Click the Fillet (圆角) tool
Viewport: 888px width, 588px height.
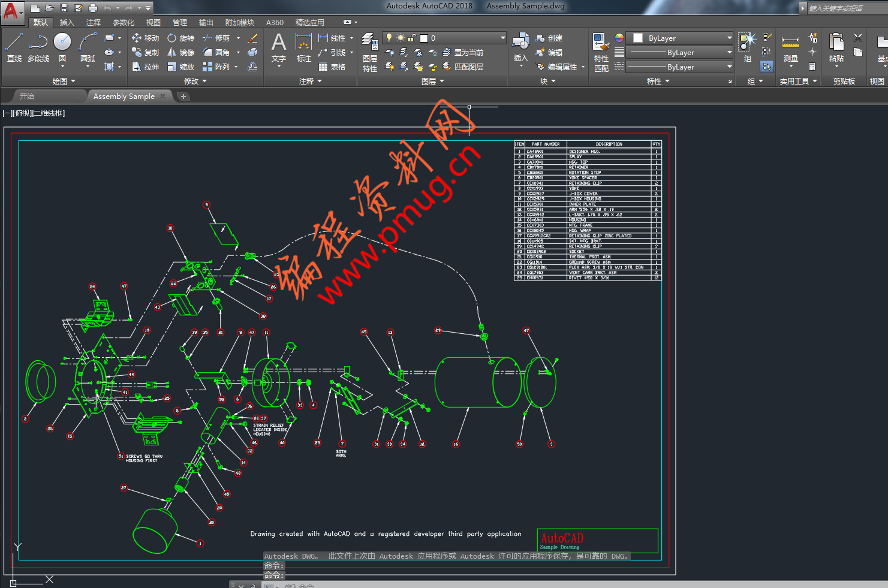[216, 52]
